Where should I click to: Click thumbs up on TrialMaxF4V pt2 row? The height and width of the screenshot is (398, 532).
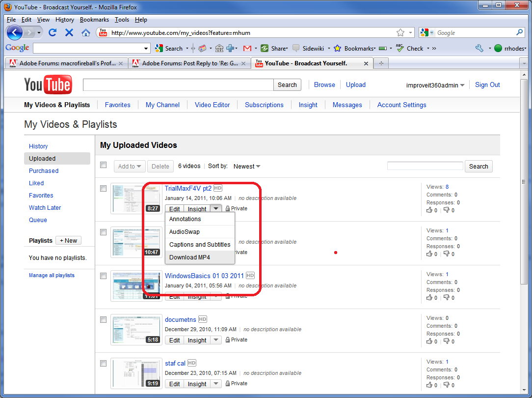click(429, 210)
